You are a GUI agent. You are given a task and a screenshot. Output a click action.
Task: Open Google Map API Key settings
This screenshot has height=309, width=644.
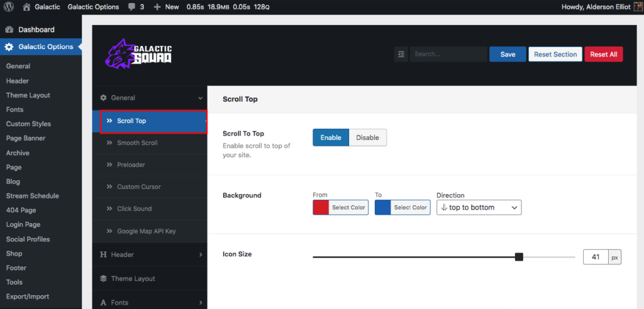point(150,231)
